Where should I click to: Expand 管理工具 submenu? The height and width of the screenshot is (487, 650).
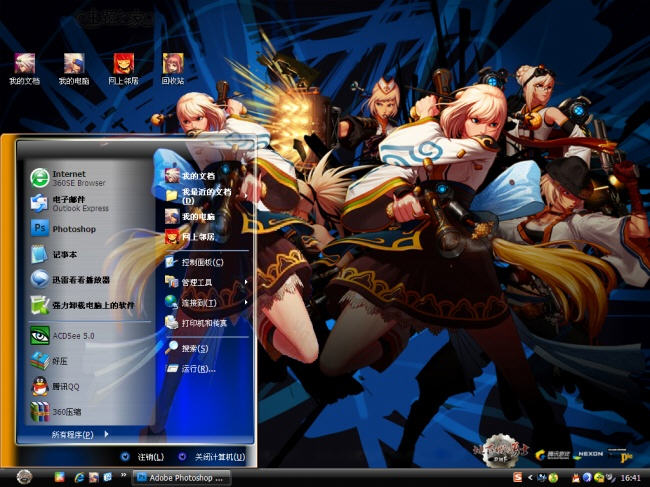(x=206, y=282)
